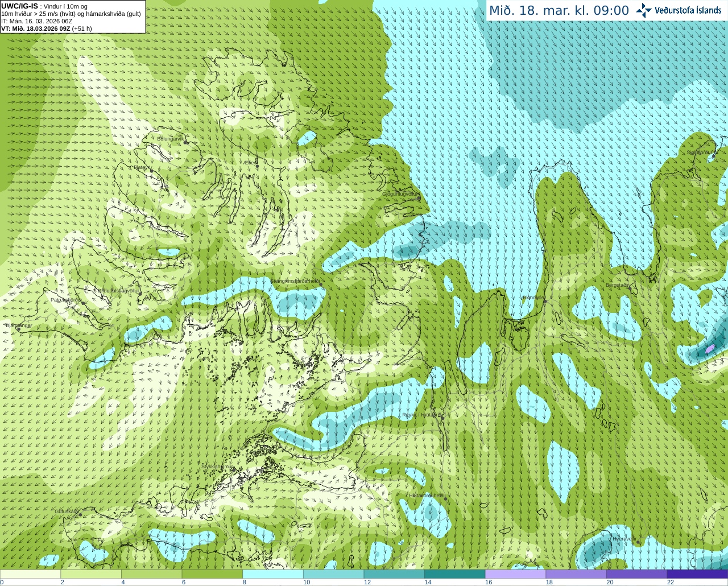The width and height of the screenshot is (728, 586).
Task: Click the Bergstaðir station label
Action: coord(618,285)
